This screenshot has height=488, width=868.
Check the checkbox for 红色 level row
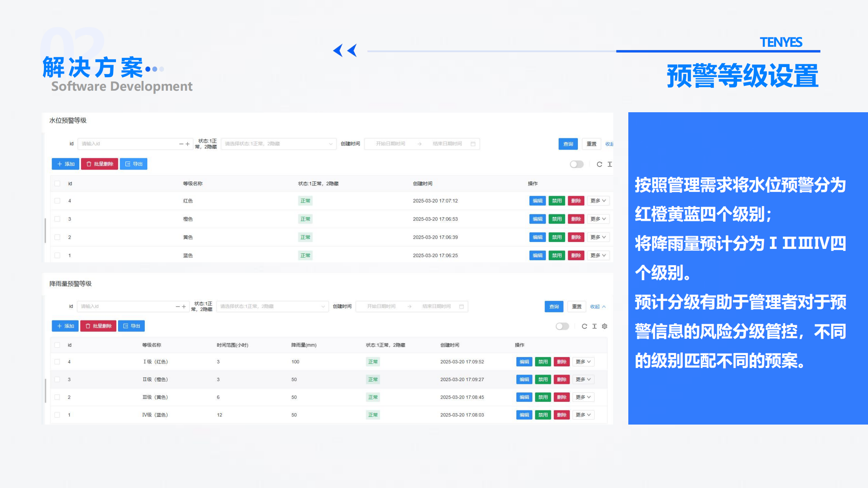tap(57, 201)
